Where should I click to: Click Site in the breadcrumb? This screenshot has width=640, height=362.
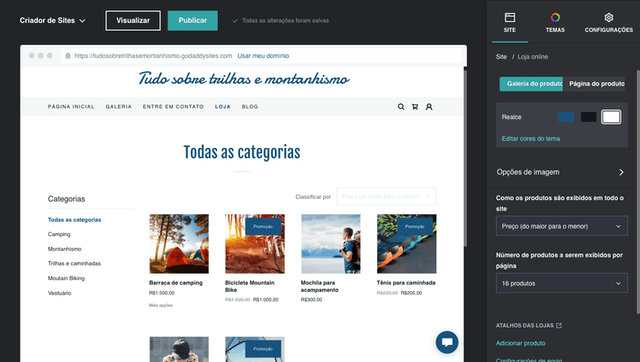pyautogui.click(x=501, y=57)
